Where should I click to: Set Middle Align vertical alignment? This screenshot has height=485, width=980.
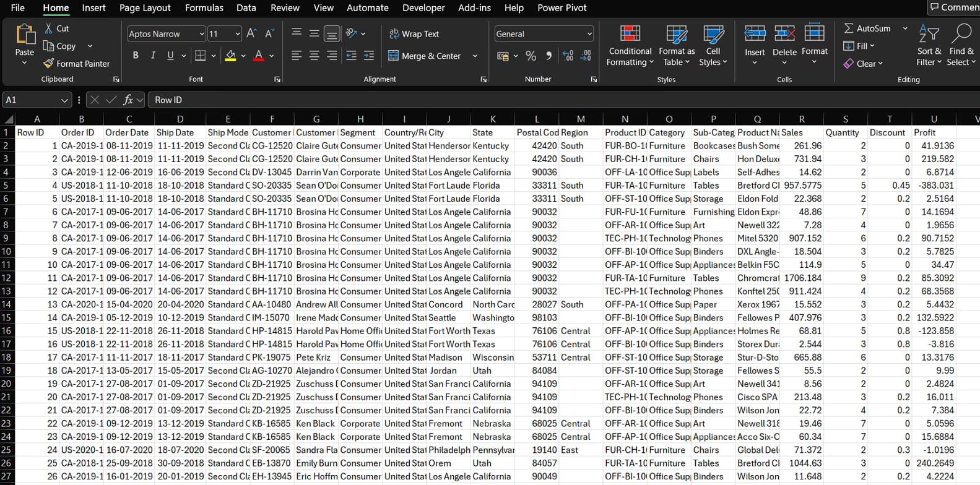(314, 33)
